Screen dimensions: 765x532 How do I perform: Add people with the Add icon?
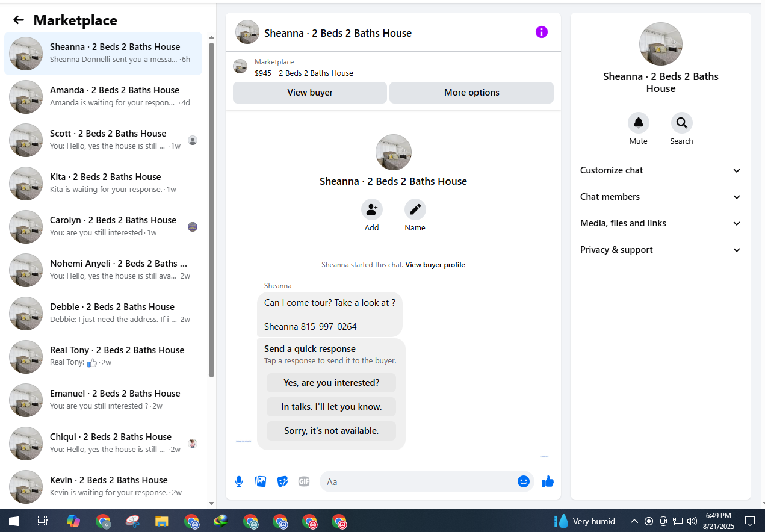(372, 209)
